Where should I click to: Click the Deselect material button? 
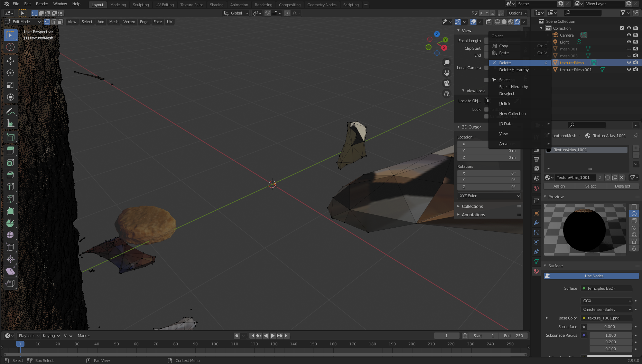click(x=622, y=186)
